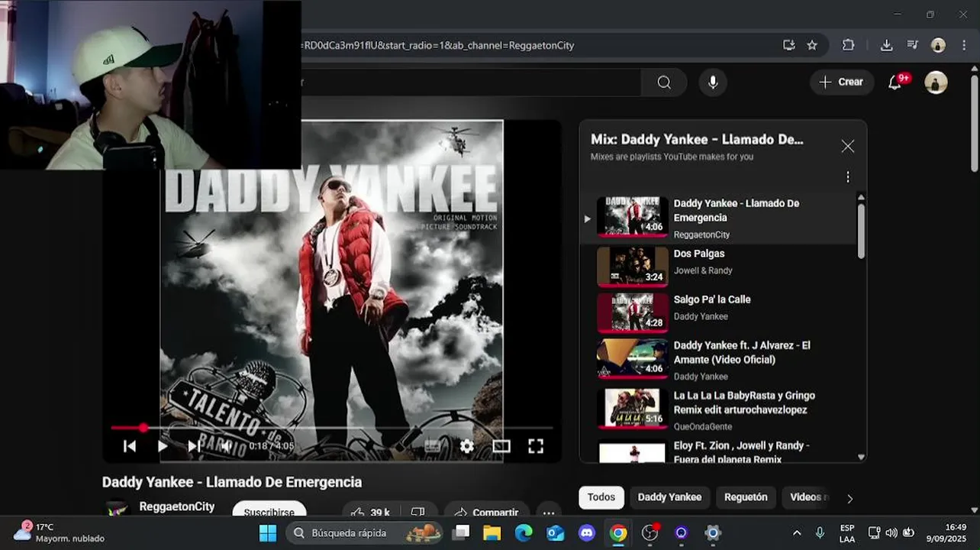Click the install app icon in address bar
The height and width of the screenshot is (550, 980).
[x=789, y=45]
